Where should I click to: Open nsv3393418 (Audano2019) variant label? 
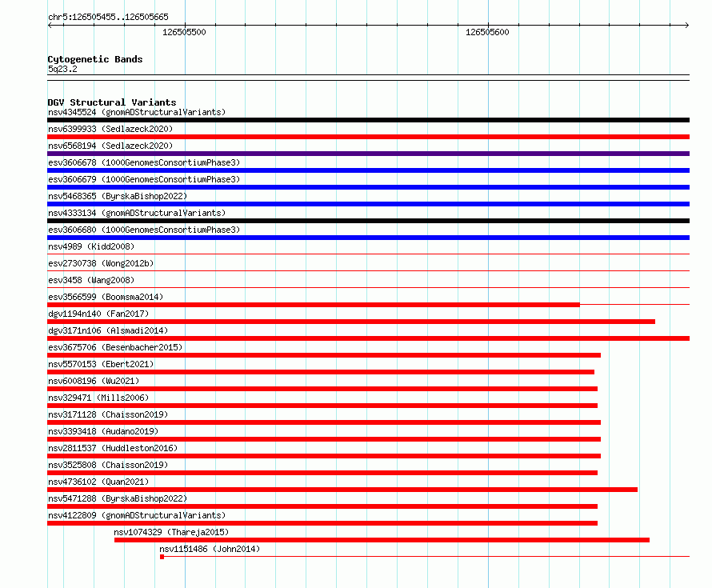pos(103,431)
